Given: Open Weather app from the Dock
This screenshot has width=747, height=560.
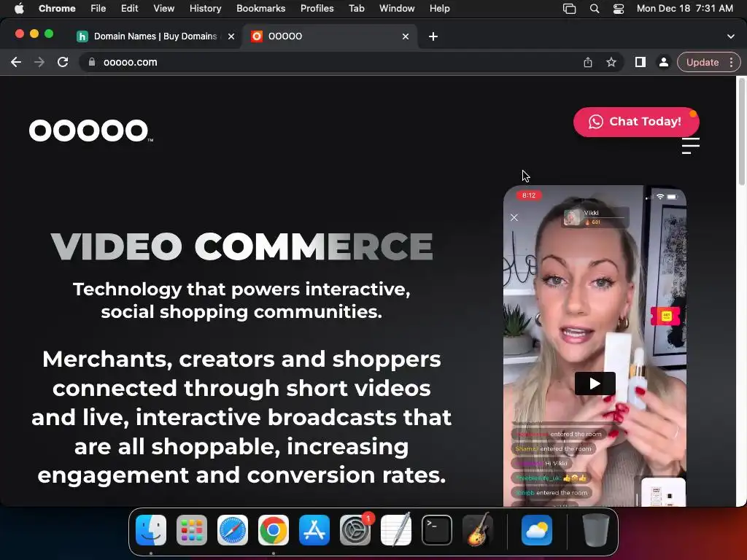Looking at the screenshot, I should pos(537,530).
